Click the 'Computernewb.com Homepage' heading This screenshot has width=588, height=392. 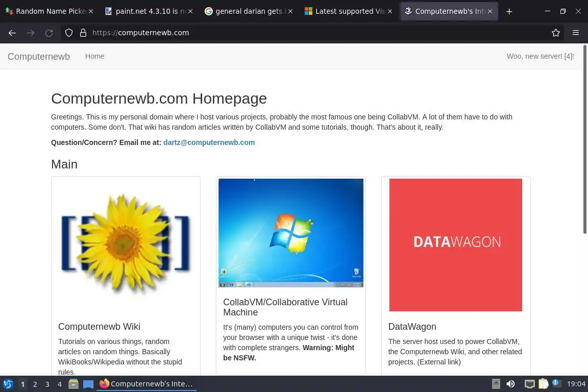pyautogui.click(x=159, y=99)
